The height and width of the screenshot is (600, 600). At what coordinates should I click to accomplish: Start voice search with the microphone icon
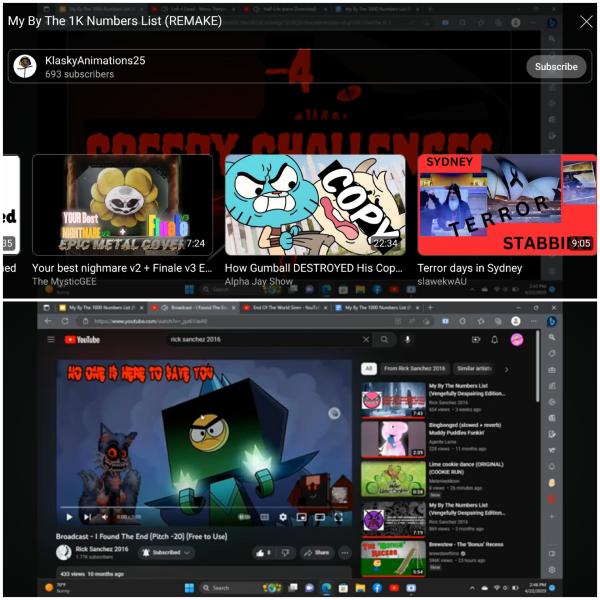408,339
